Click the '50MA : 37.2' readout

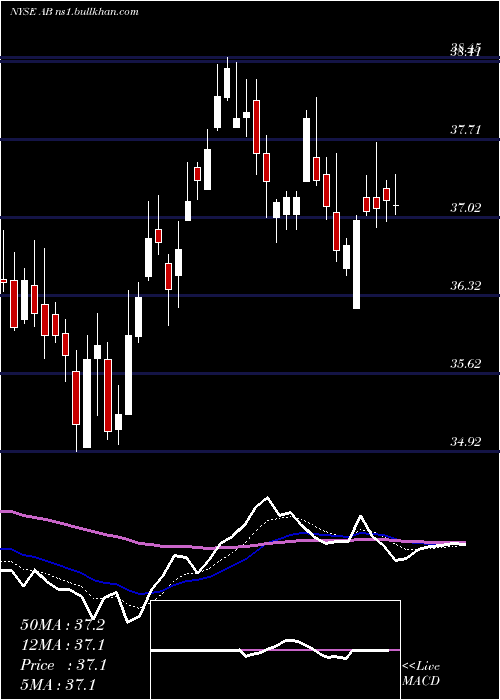click(62, 625)
